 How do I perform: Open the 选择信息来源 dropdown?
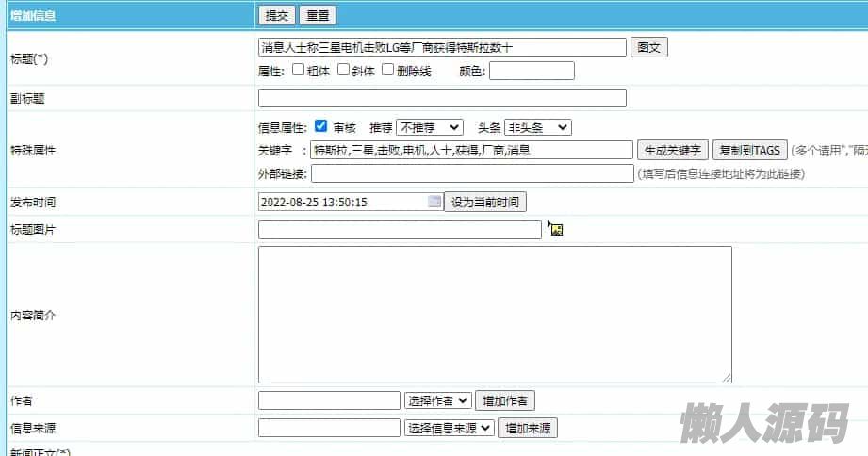click(x=450, y=428)
